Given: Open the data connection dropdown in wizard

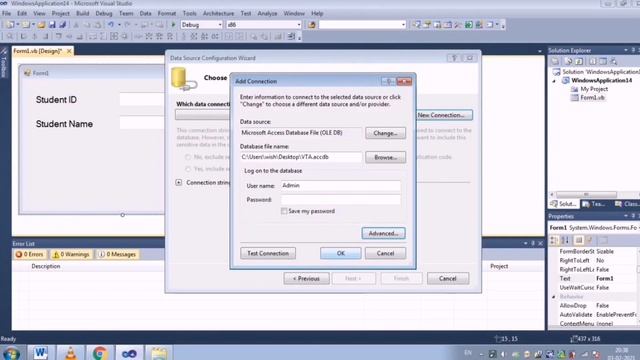Looking at the screenshot, I should click(x=203, y=115).
